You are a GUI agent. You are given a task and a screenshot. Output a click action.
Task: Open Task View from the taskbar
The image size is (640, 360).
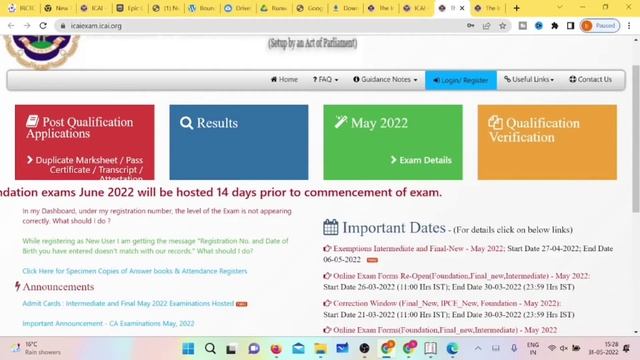click(x=231, y=349)
